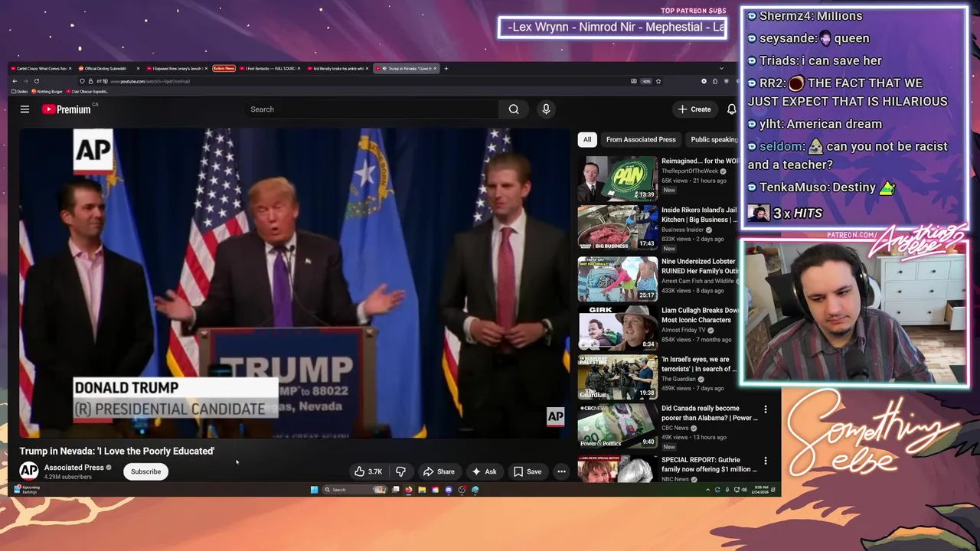Reload the page with the browser refresh icon

pos(36,81)
